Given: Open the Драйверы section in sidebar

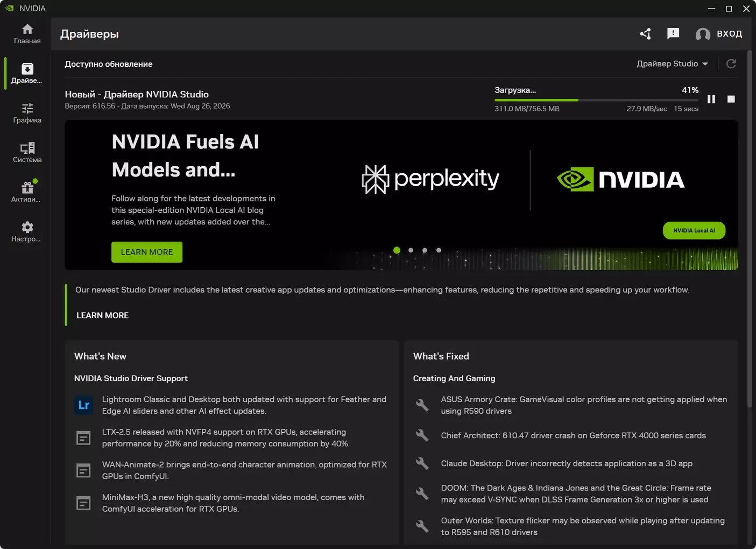Looking at the screenshot, I should coord(27,73).
